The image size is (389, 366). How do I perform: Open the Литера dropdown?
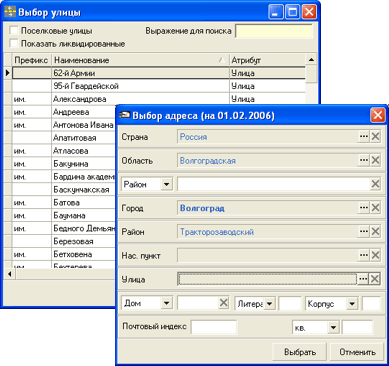269,304
